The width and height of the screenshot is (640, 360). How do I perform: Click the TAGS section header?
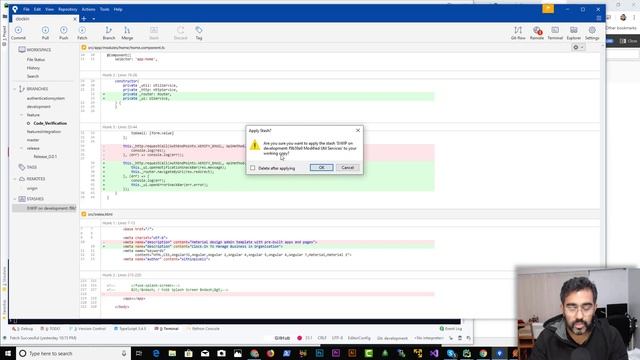point(32,167)
